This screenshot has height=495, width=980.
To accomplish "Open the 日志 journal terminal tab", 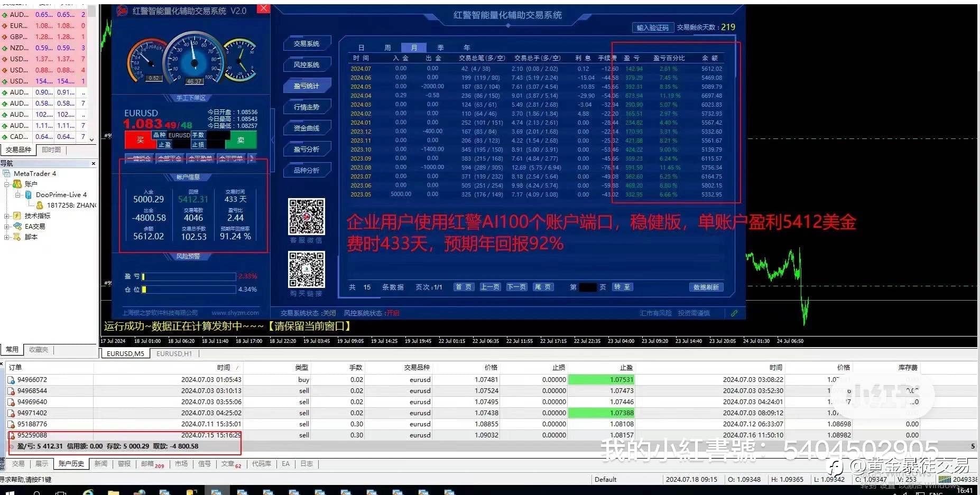I will pyautogui.click(x=307, y=464).
